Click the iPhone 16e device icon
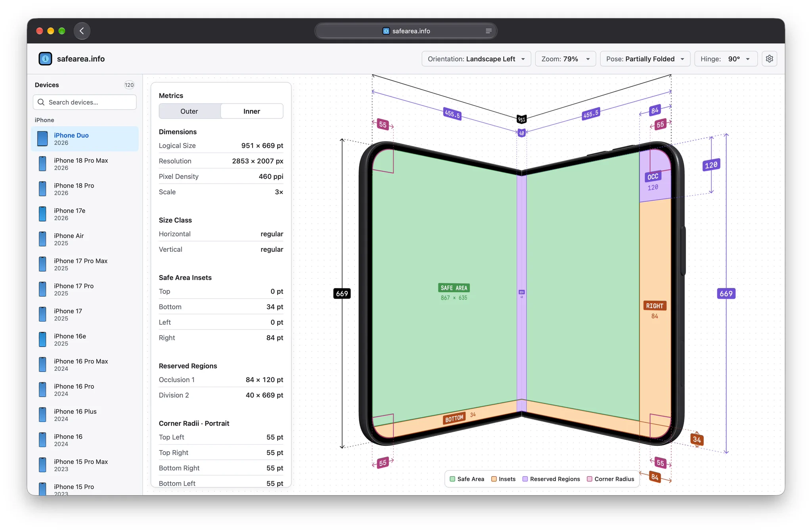812x531 pixels. [42, 339]
